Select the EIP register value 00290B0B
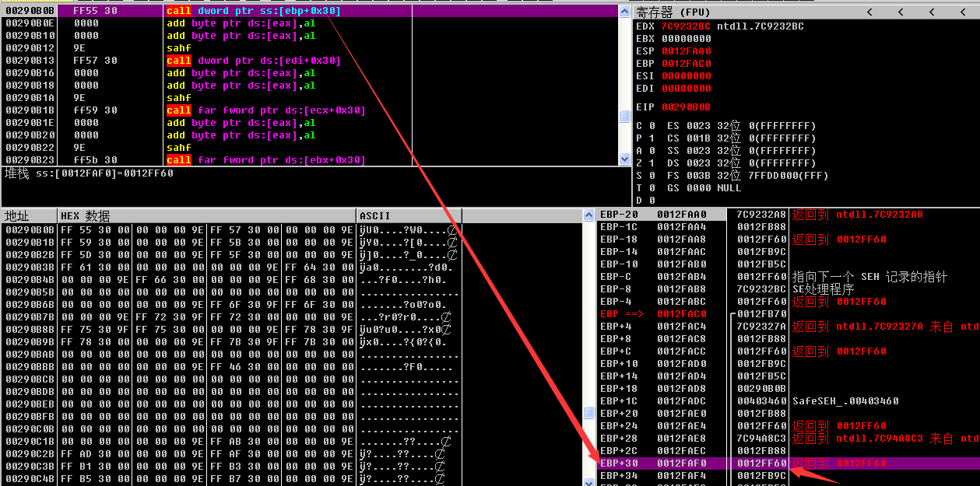This screenshot has height=486, width=980. pos(686,107)
